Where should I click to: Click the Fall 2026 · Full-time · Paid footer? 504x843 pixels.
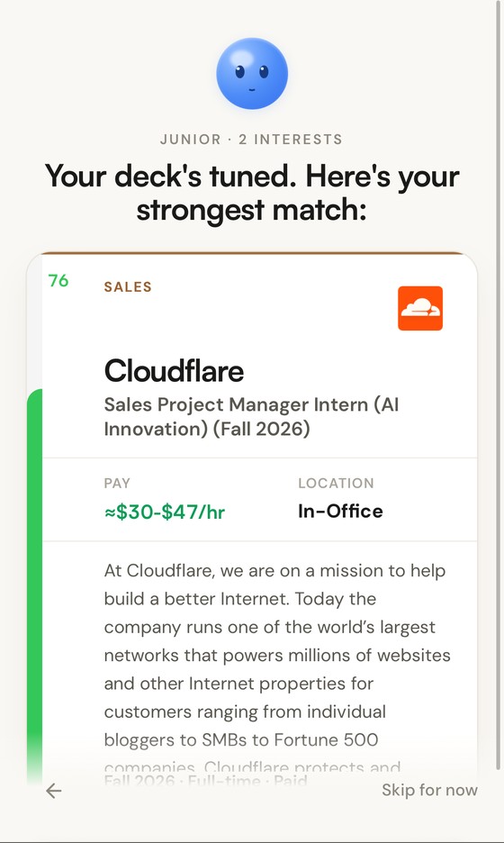[206, 781]
